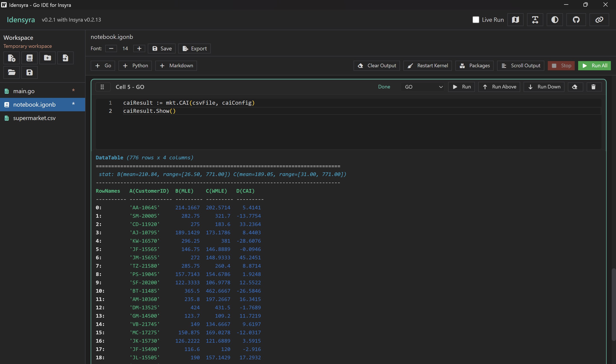
Task: Click the new folder plus icon
Action: (x=47, y=58)
